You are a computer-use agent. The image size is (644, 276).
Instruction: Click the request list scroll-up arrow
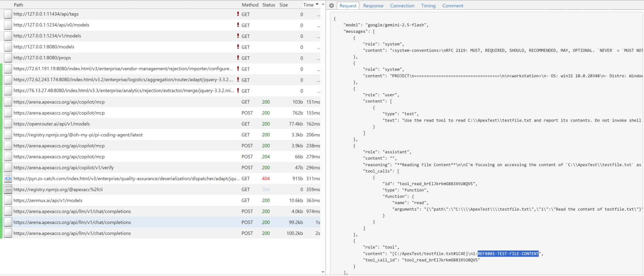(x=323, y=4)
